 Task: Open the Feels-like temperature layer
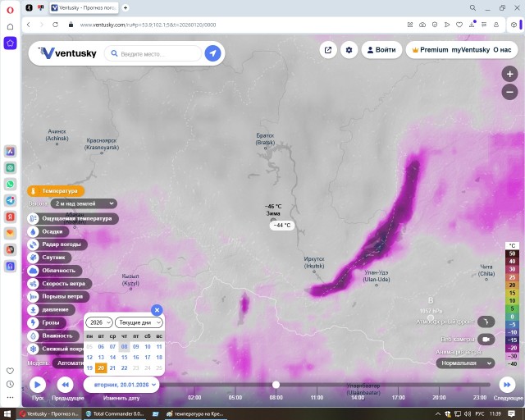tap(73, 218)
